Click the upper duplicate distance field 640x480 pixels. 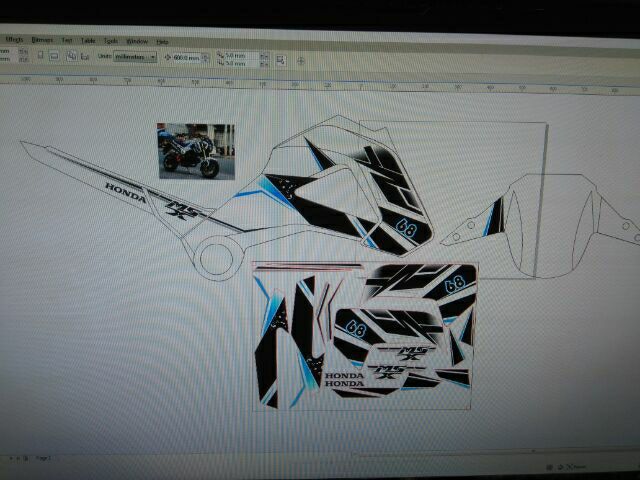pyautogui.click(x=241, y=55)
